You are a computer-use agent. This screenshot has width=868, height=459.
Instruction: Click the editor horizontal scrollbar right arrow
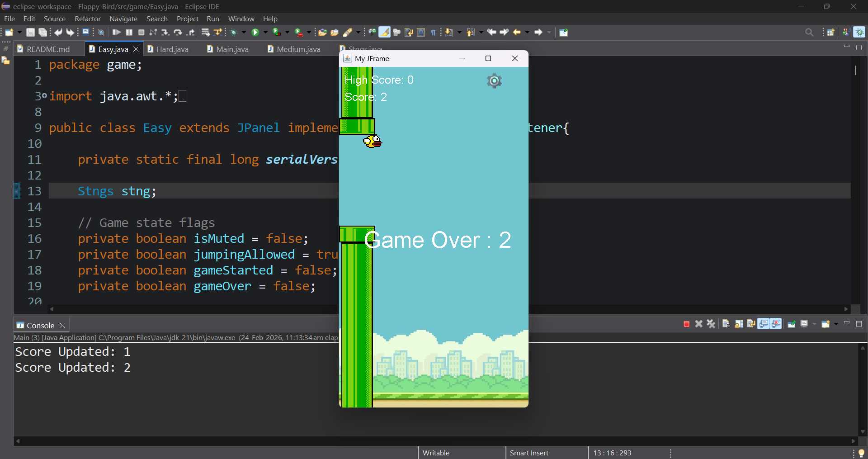point(846,309)
